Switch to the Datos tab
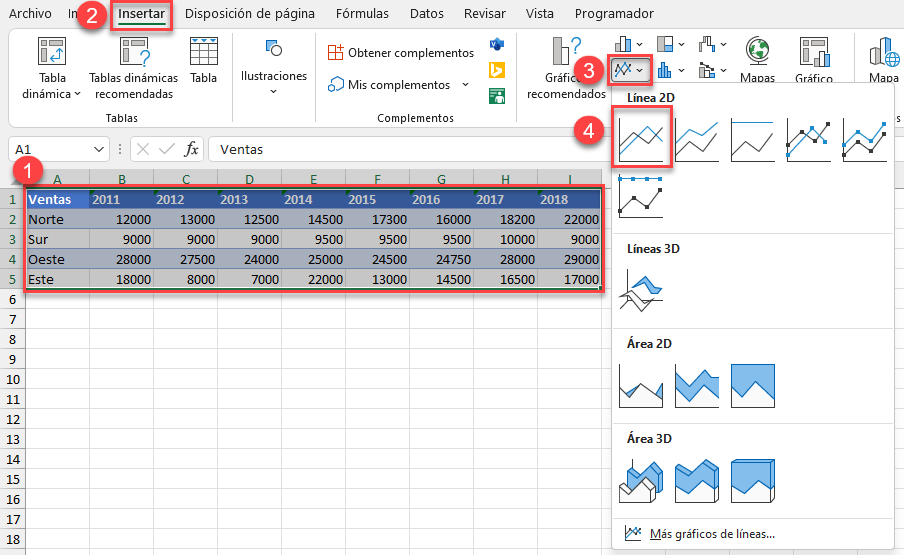904x555 pixels. [x=427, y=13]
